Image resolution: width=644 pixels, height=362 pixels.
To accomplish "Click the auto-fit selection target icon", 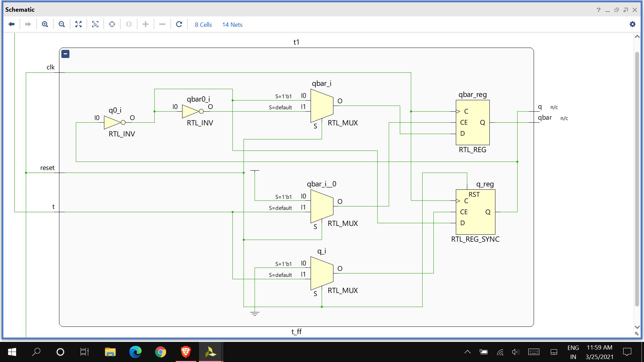I will [x=112, y=24].
